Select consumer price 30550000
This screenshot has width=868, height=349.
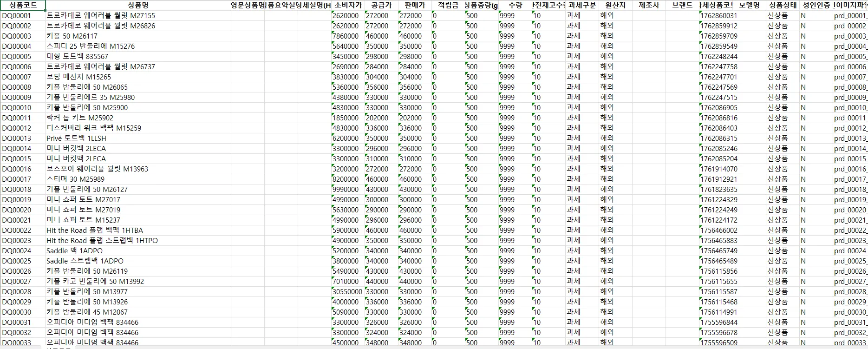pos(348,291)
